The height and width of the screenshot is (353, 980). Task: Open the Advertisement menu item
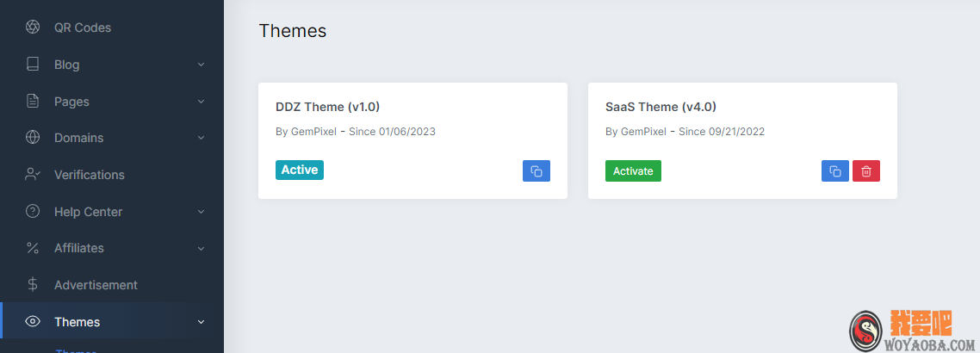tap(96, 285)
